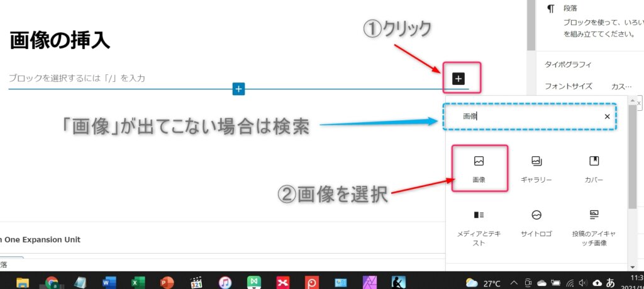The image size is (644, 289).
Task: Open Affinity Photo from the taskbar
Action: point(370,283)
